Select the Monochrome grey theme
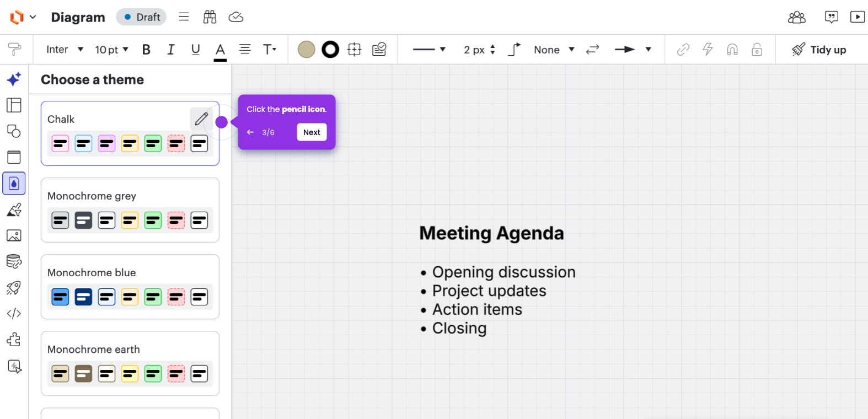Image resolution: width=868 pixels, height=419 pixels. point(130,210)
